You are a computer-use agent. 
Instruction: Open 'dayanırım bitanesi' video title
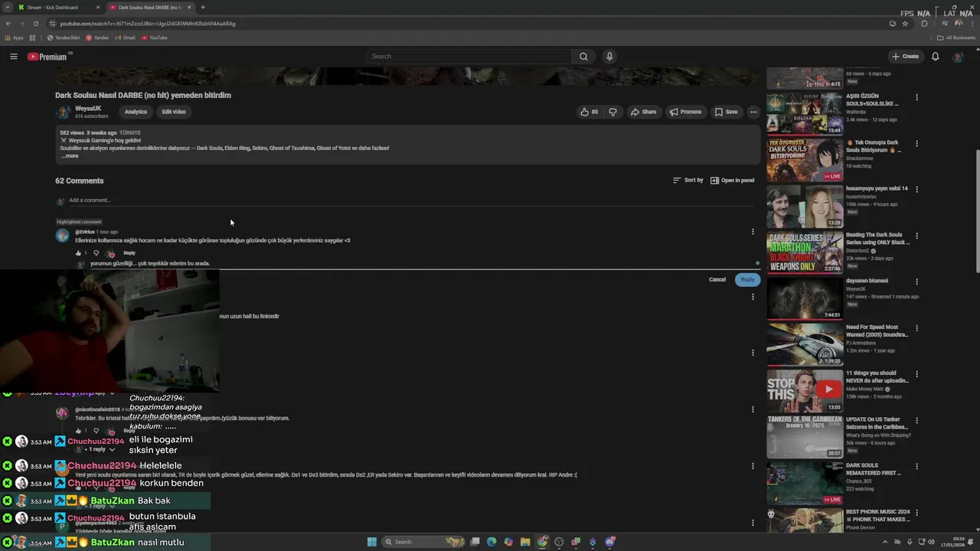[867, 281]
